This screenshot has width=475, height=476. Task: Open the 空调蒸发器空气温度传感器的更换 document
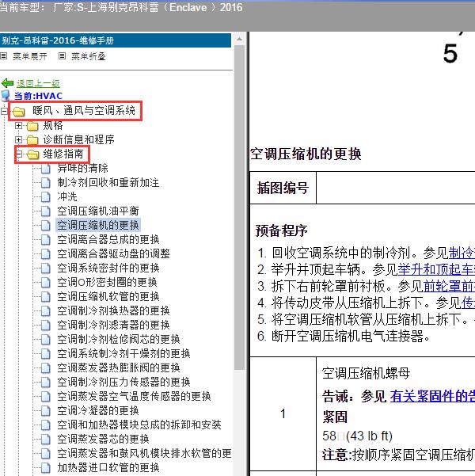(x=134, y=396)
